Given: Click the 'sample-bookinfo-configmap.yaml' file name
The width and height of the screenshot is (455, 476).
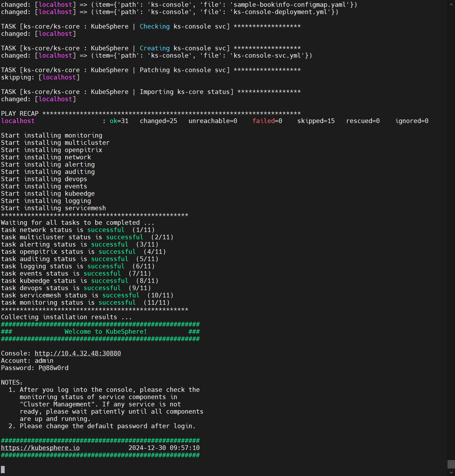Looking at the screenshot, I should [290, 5].
